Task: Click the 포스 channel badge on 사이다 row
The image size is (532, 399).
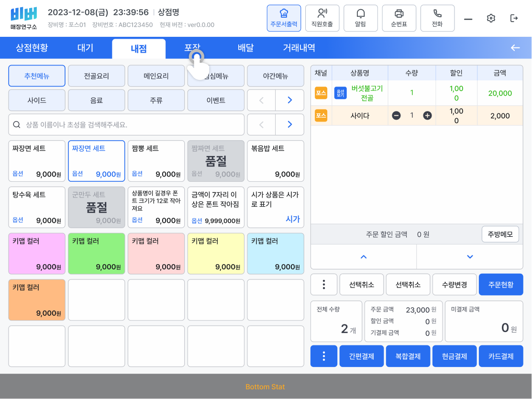Action: click(x=321, y=115)
